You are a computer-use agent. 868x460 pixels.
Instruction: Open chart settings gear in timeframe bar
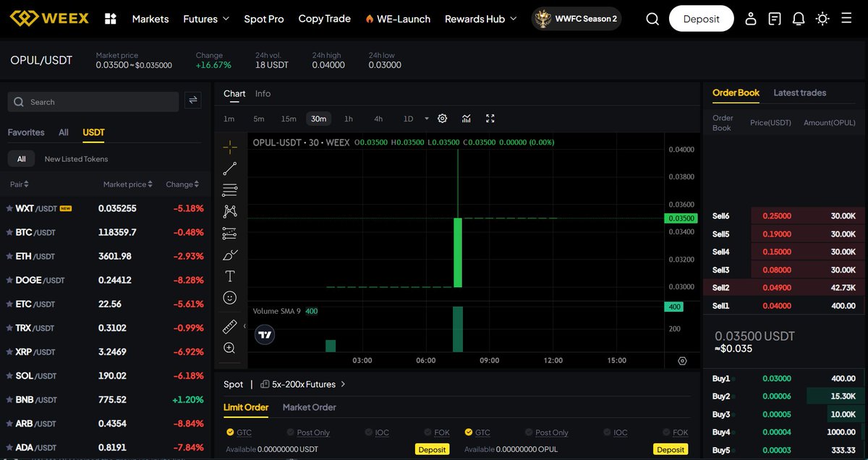[x=443, y=119]
